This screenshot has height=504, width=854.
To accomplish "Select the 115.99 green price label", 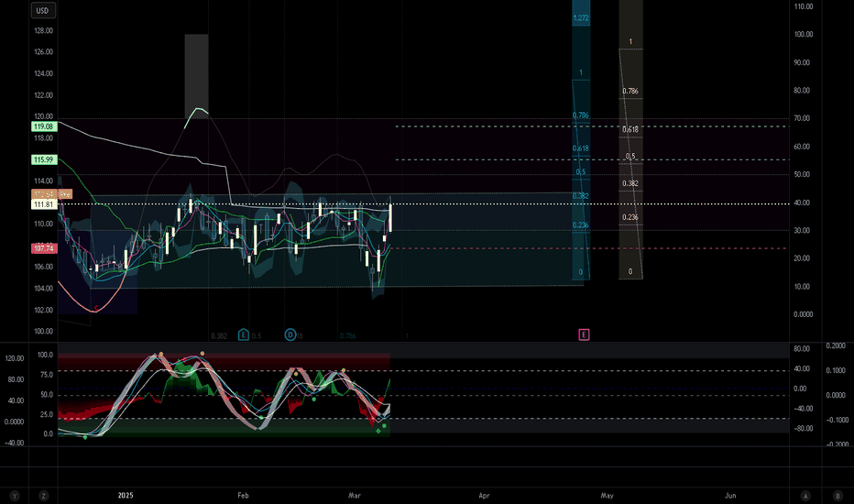I will pyautogui.click(x=44, y=159).
